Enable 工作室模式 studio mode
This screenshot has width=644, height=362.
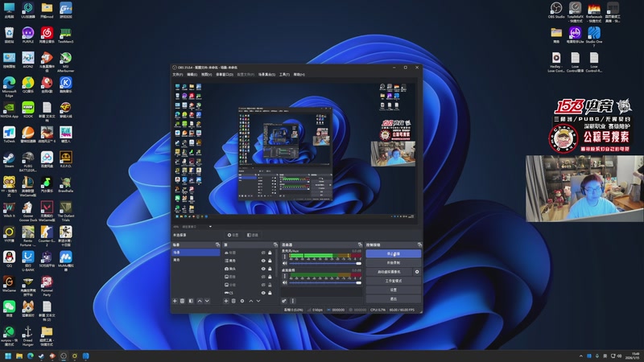393,281
